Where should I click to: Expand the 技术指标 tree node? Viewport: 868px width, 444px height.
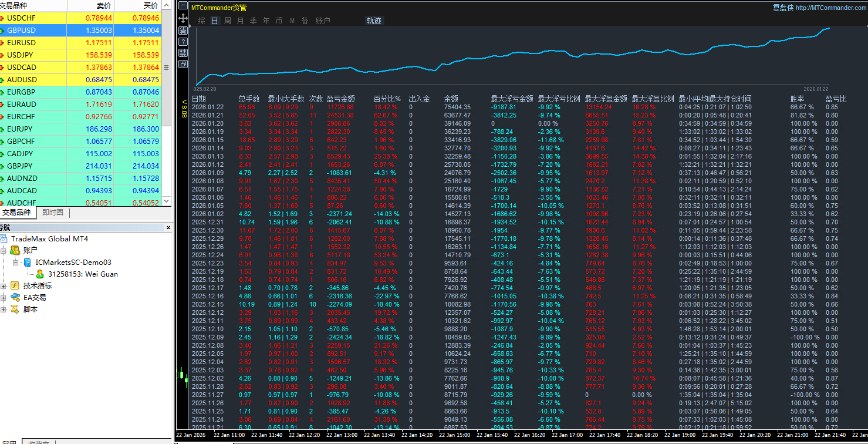4,286
